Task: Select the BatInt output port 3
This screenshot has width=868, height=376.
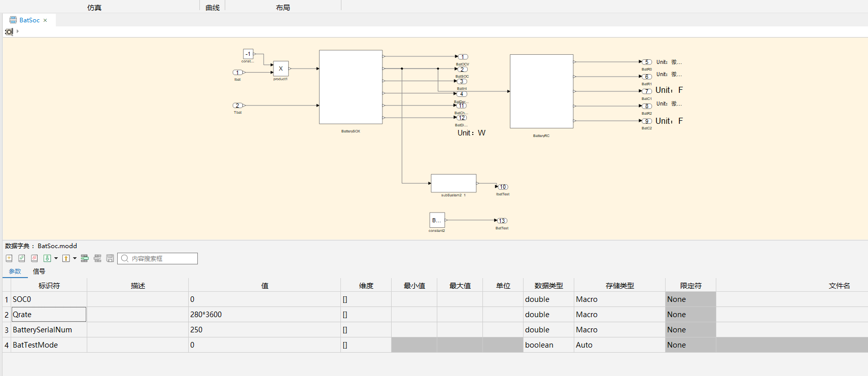Action: [462, 81]
